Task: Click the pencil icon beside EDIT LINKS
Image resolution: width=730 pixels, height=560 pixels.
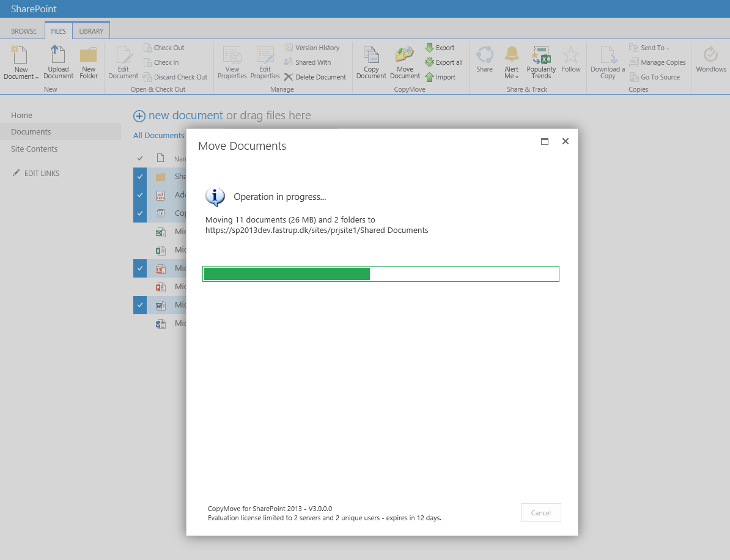Action: pyautogui.click(x=17, y=172)
